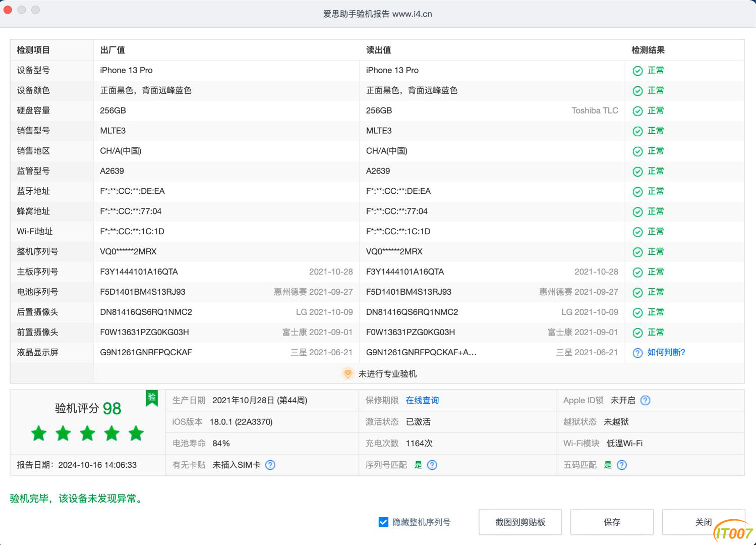
Task: Click the green check icon in 蜂窝地址 row
Action: [x=637, y=212]
